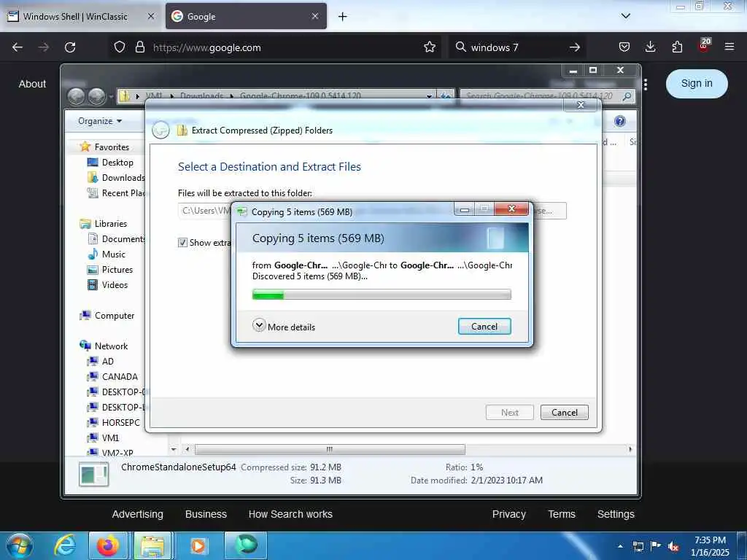
Task: Click Firefox taskbar icon
Action: [x=108, y=545]
